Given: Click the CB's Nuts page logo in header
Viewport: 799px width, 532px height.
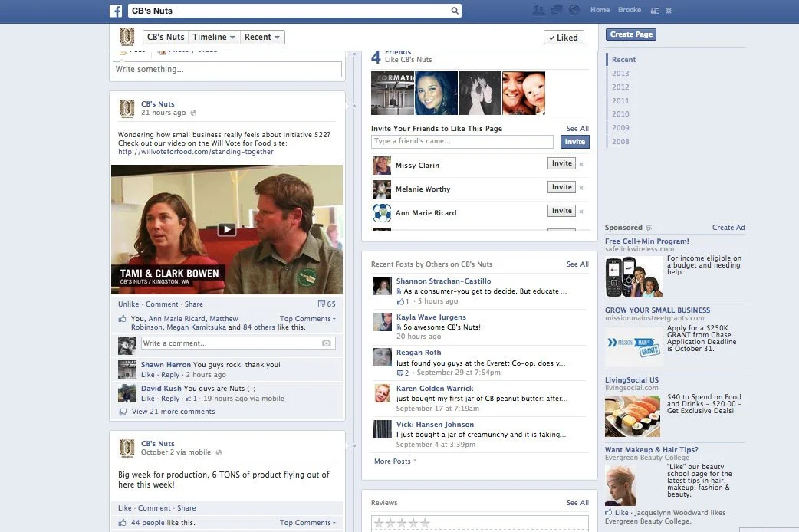Looking at the screenshot, I should tap(127, 37).
